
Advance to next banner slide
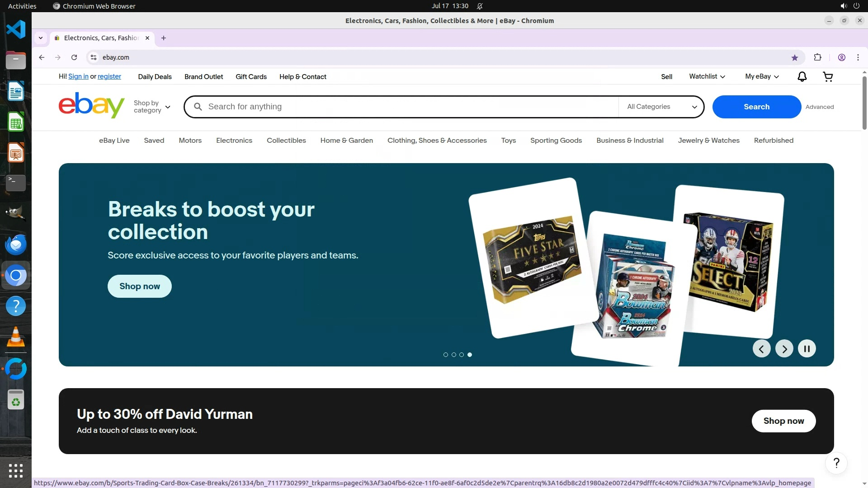click(784, 349)
